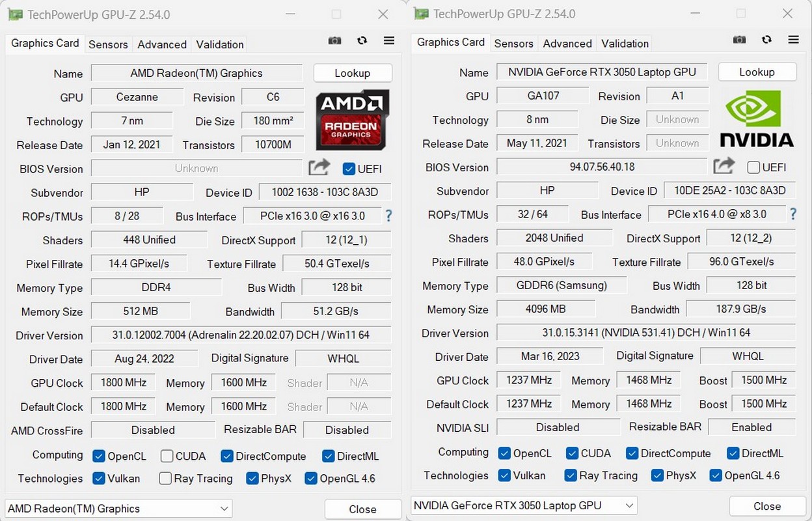Screen dimensions: 812x521
Task: Click the screenshot camera icon in NVIDIA window
Action: [x=739, y=40]
